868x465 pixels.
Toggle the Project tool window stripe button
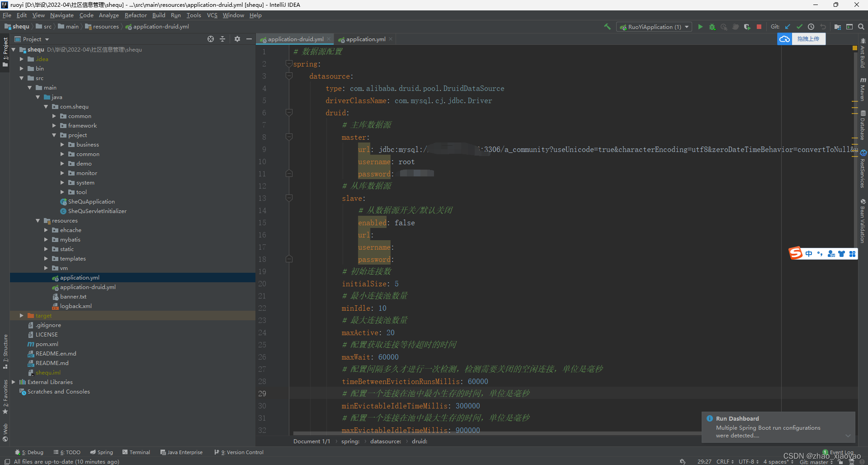[x=5, y=52]
